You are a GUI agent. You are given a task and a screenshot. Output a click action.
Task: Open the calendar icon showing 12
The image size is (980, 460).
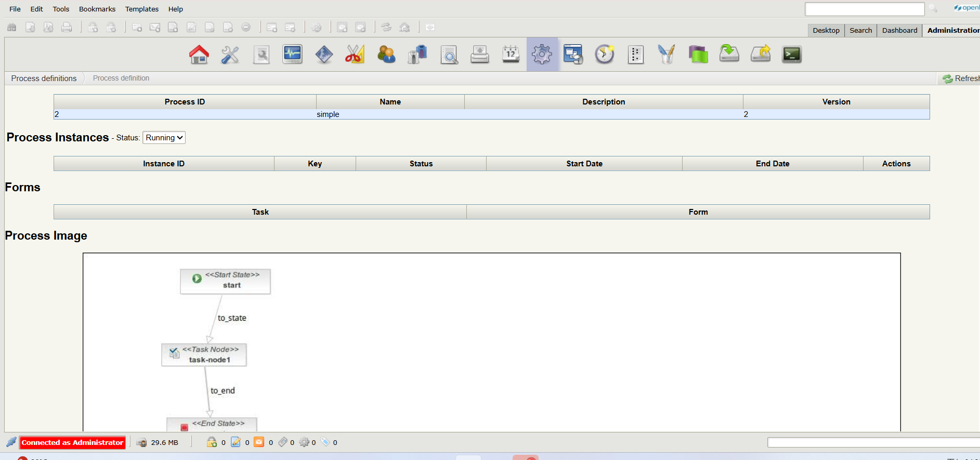(511, 55)
